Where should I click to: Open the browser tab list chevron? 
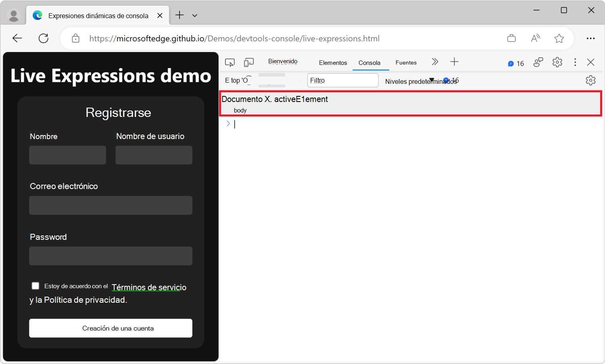click(x=195, y=15)
